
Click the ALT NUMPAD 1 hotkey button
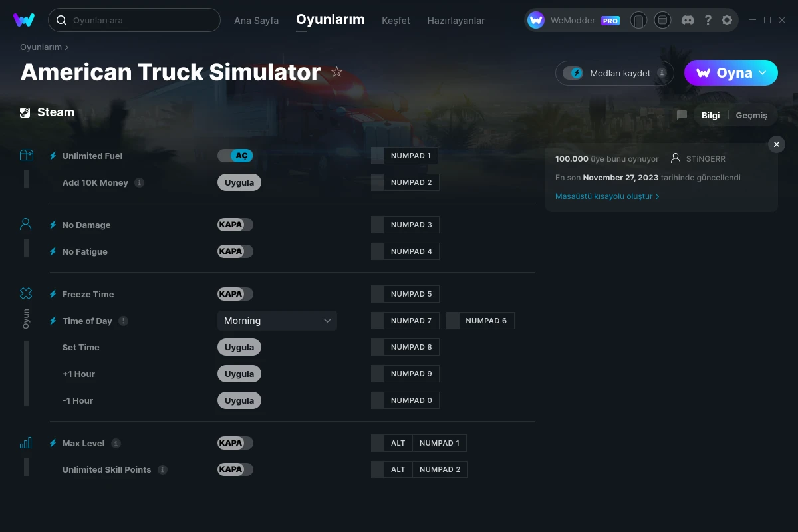(x=426, y=443)
